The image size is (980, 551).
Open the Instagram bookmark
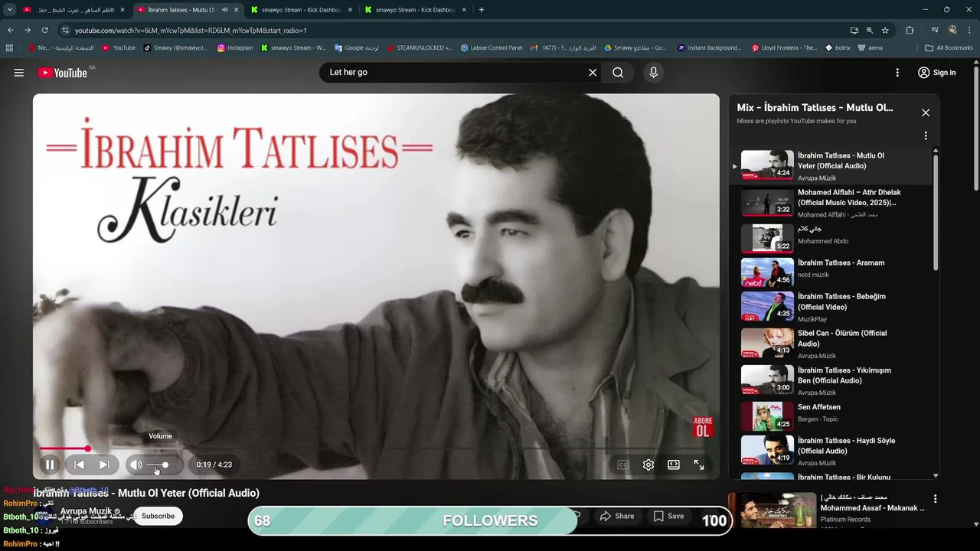tap(235, 47)
